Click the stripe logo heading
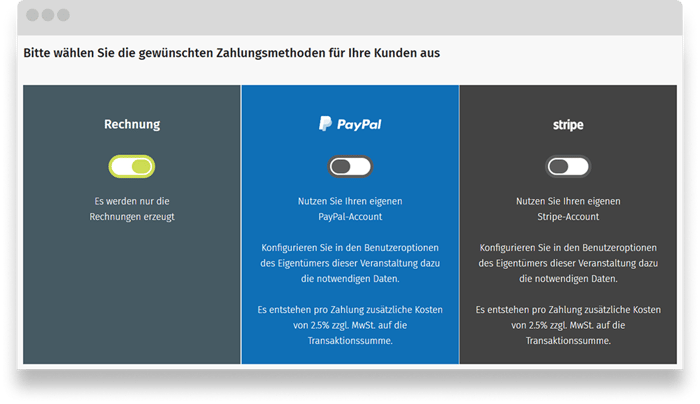This screenshot has height=404, width=700. coord(568,125)
